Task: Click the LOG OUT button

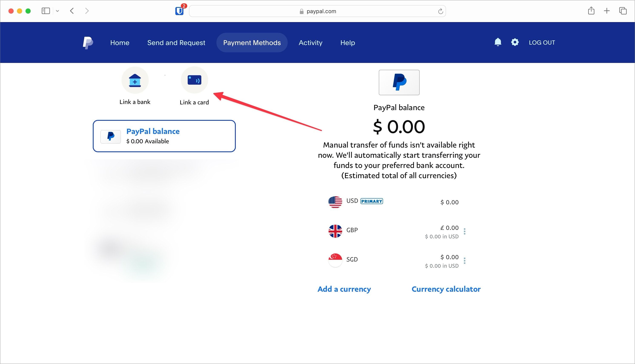Action: pyautogui.click(x=542, y=42)
